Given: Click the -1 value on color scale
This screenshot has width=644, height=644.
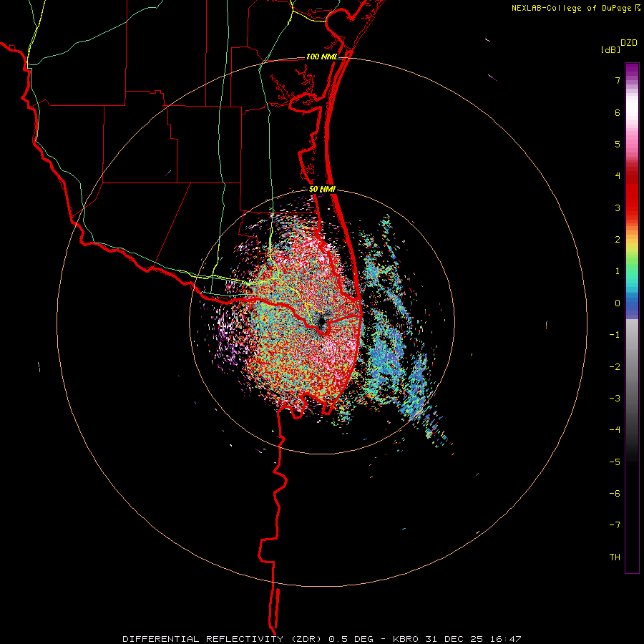Looking at the screenshot, I should pos(615,335).
